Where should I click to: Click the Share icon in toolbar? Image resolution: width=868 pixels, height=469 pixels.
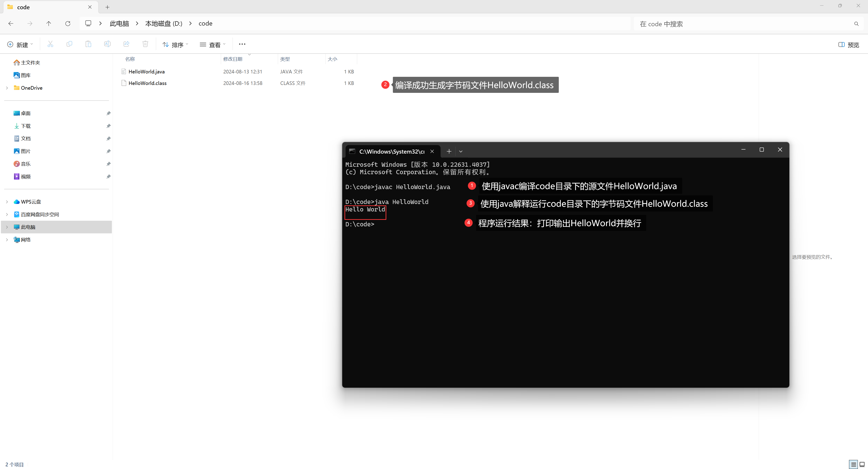coord(126,44)
